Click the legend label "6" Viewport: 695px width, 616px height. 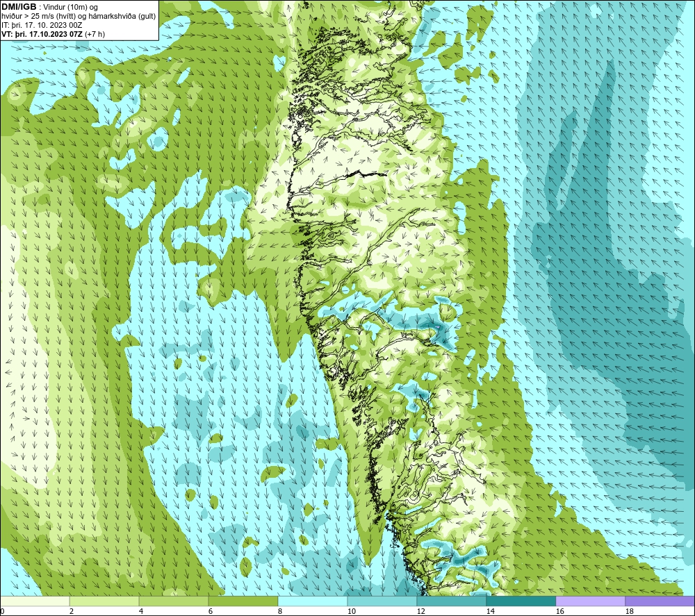(x=211, y=612)
